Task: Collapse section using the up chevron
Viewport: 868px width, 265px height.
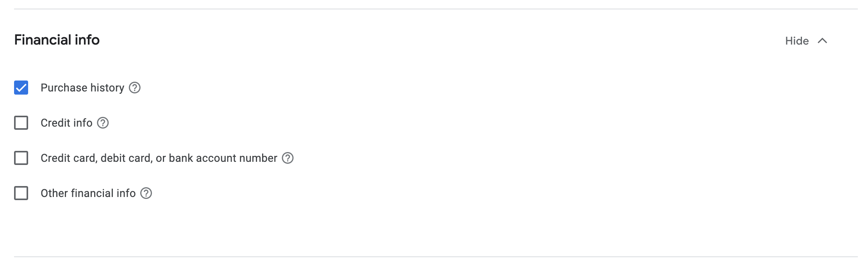Action: tap(822, 41)
